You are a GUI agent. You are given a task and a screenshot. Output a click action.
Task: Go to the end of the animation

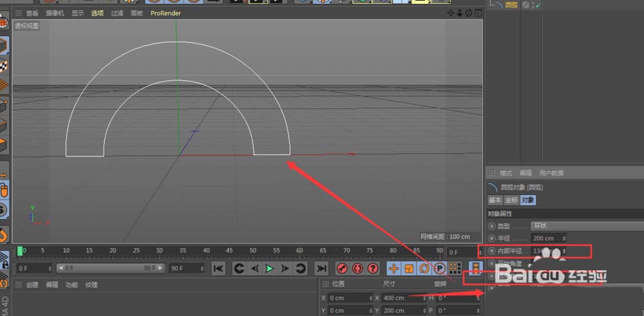pos(321,268)
